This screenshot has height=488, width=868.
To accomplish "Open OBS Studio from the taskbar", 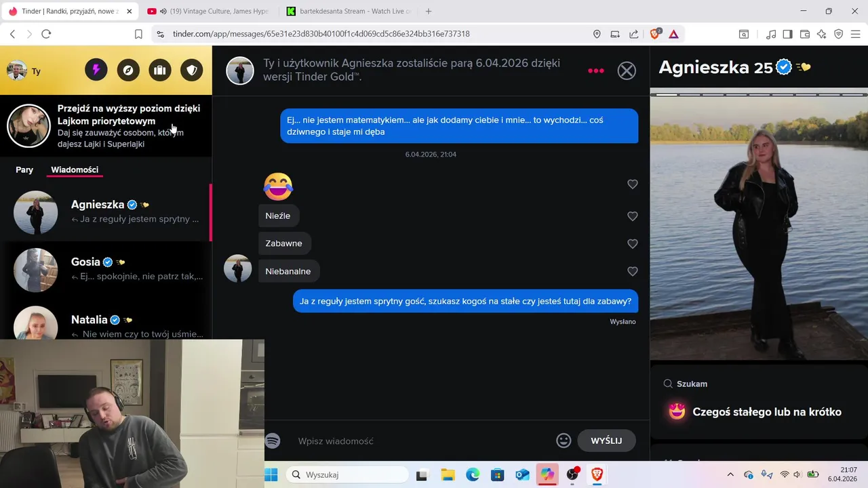I will coord(572,475).
